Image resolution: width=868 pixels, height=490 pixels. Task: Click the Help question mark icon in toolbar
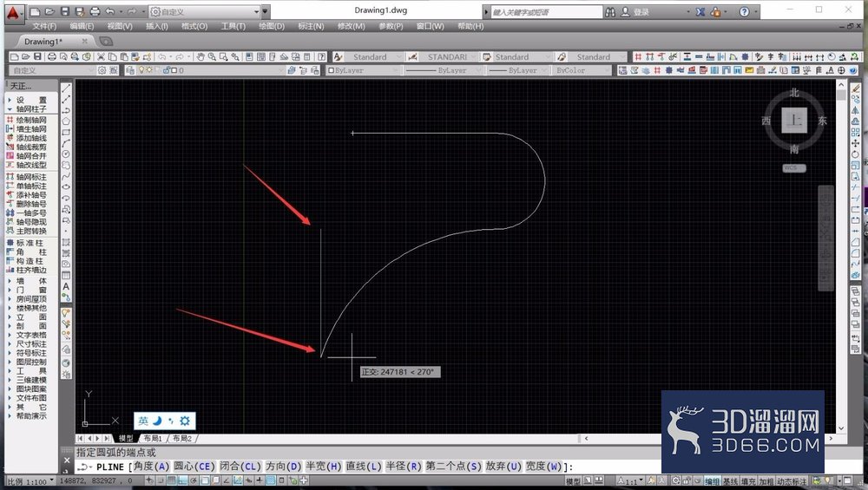pyautogui.click(x=322, y=57)
